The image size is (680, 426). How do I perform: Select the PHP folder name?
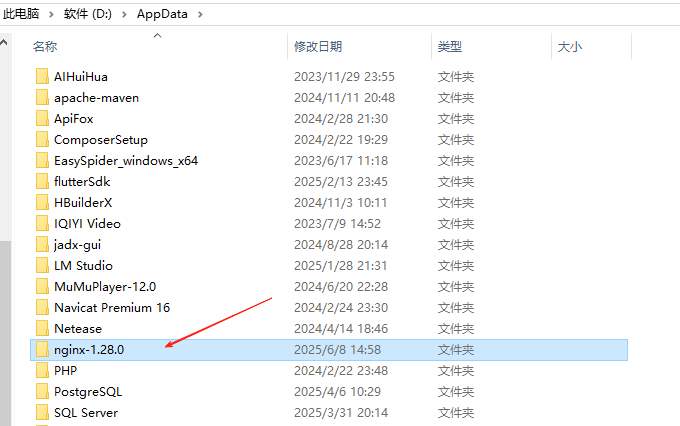65,371
